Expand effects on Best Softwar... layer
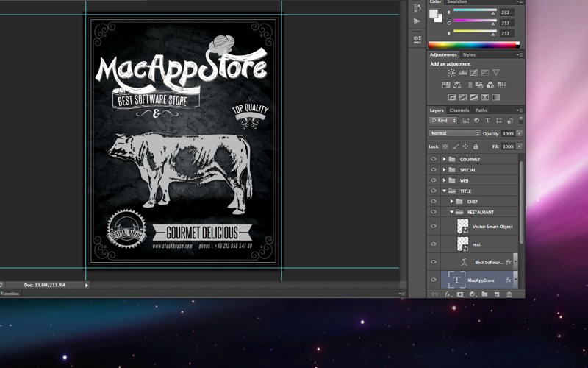The height and width of the screenshot is (368, 588). (516, 262)
